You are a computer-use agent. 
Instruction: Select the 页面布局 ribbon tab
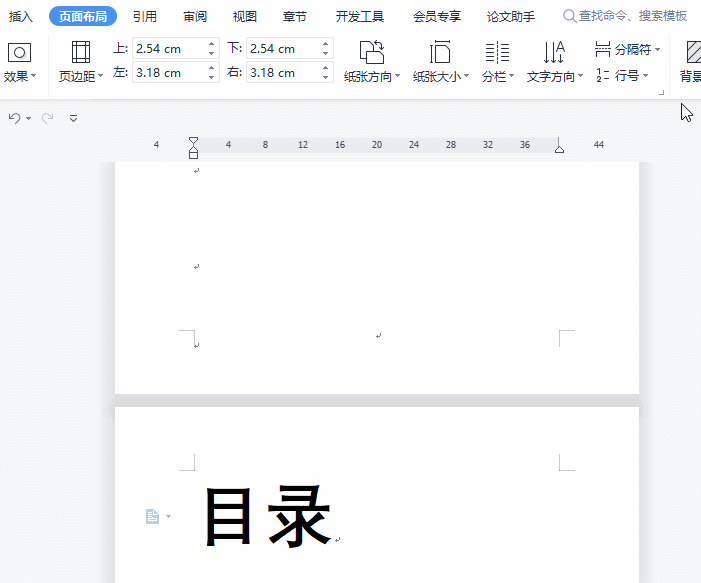[x=83, y=17]
